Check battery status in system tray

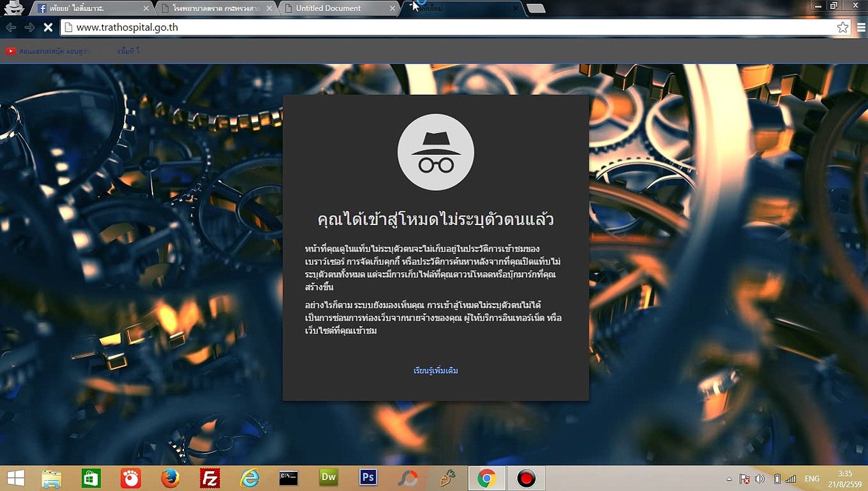pyautogui.click(x=777, y=479)
